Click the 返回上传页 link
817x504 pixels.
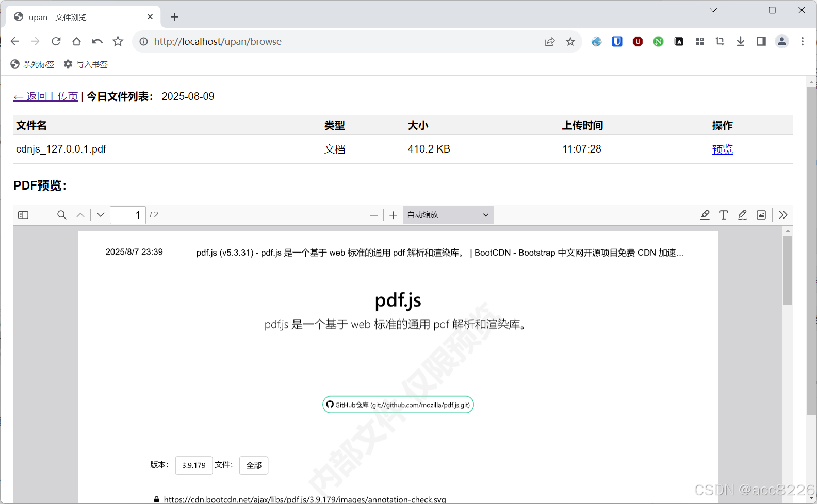[x=46, y=96]
